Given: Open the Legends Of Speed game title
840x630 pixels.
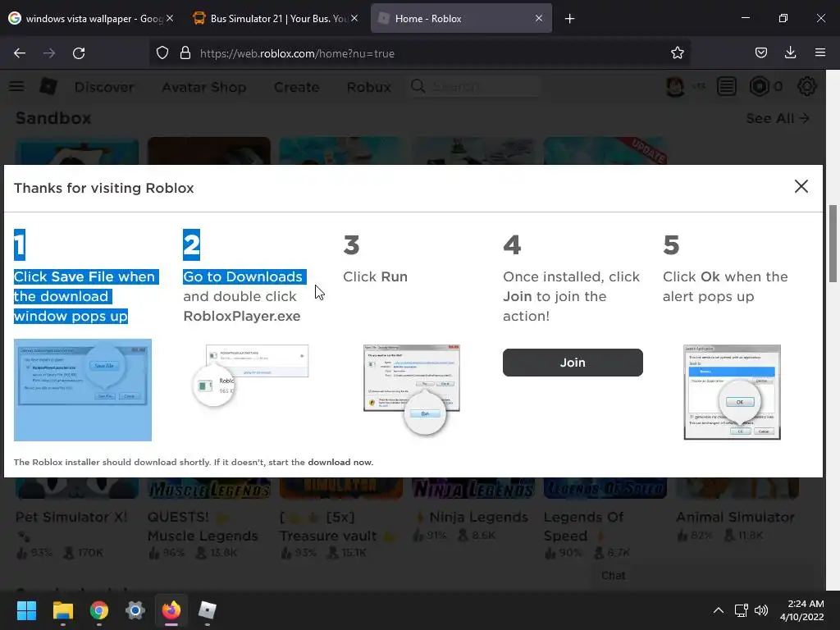Looking at the screenshot, I should click(x=583, y=526).
